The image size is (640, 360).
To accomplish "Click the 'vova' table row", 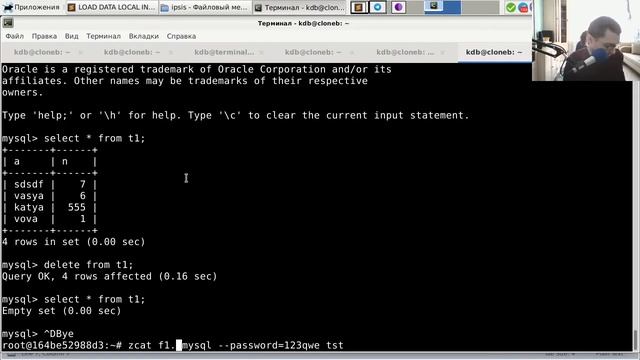I will (49, 219).
